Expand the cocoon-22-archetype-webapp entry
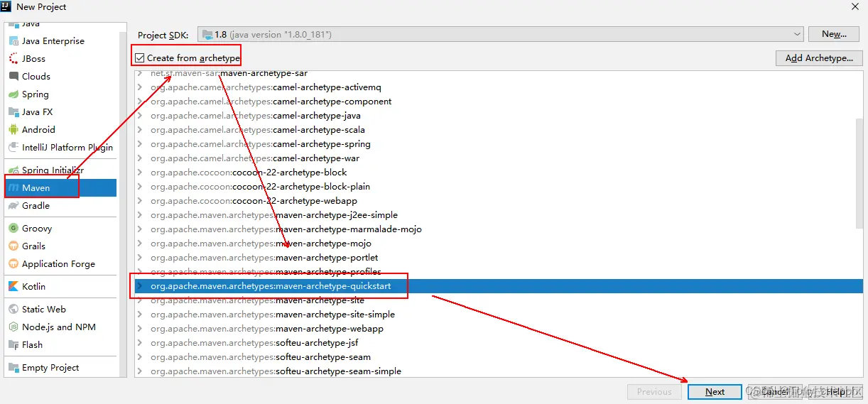This screenshot has height=404, width=868. [x=140, y=201]
